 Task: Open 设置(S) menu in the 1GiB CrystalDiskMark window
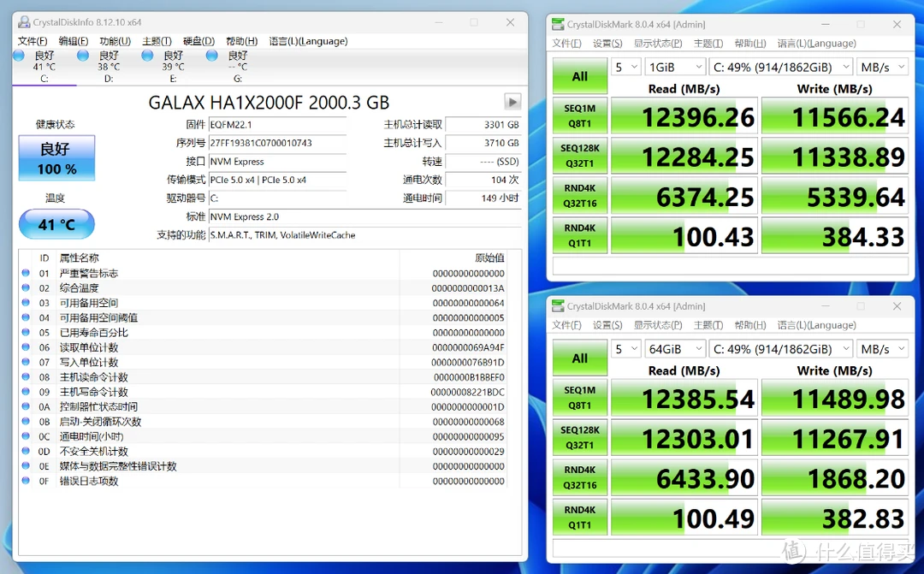tap(607, 43)
